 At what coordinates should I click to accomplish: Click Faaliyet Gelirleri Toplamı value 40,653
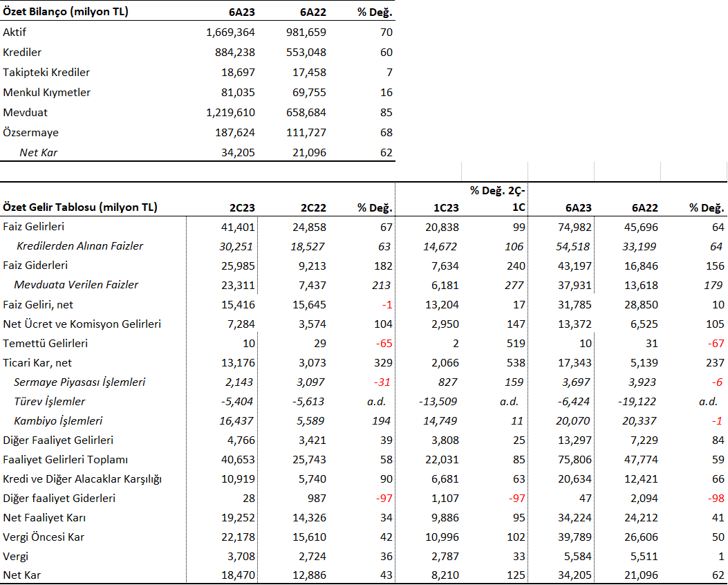click(238, 460)
